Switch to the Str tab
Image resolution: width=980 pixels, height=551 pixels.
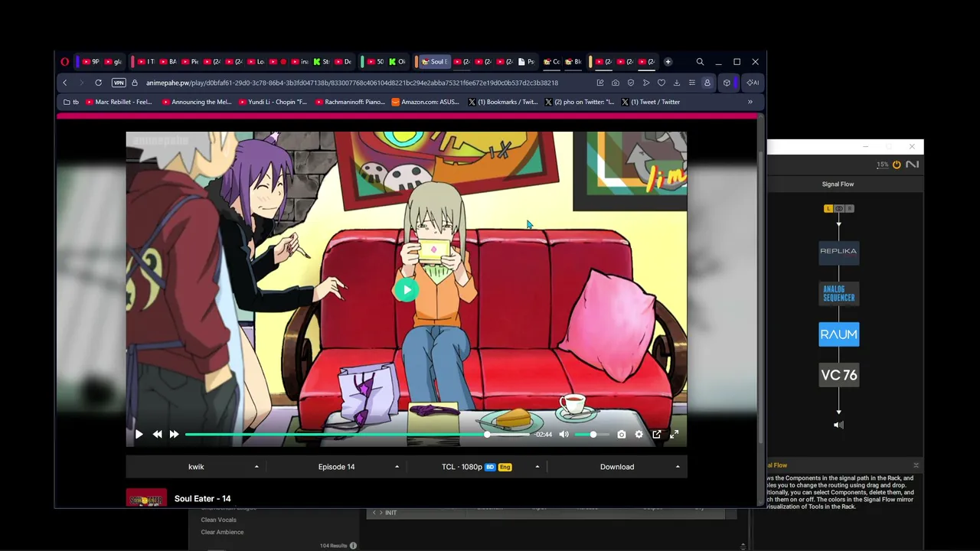[322, 62]
